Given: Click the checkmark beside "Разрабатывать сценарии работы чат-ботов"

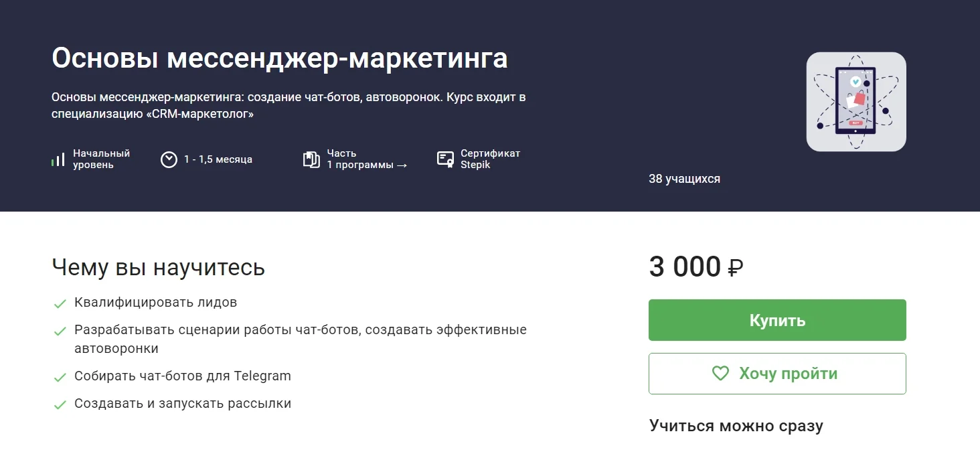Looking at the screenshot, I should [60, 331].
